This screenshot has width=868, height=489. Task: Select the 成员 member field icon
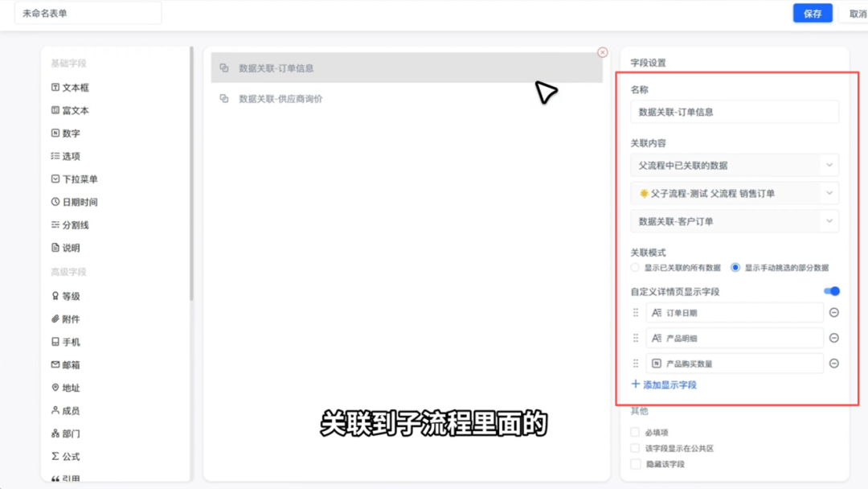[55, 410]
